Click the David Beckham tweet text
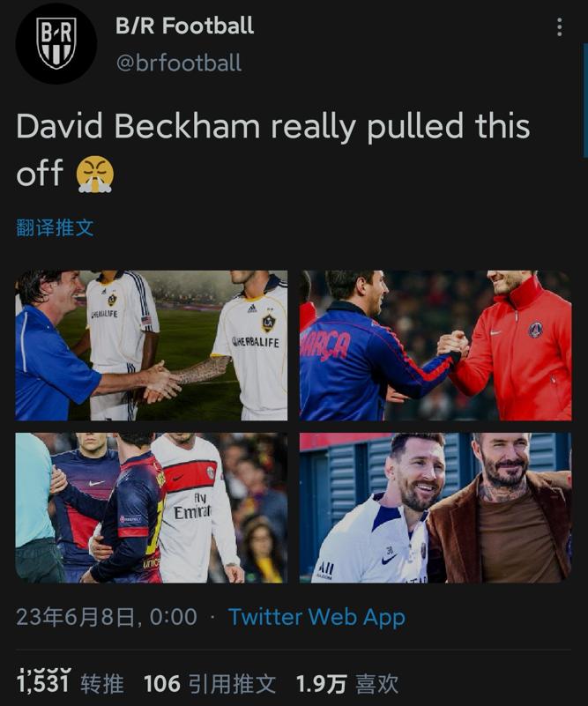Image resolution: width=588 pixels, height=706 pixels. [272, 128]
